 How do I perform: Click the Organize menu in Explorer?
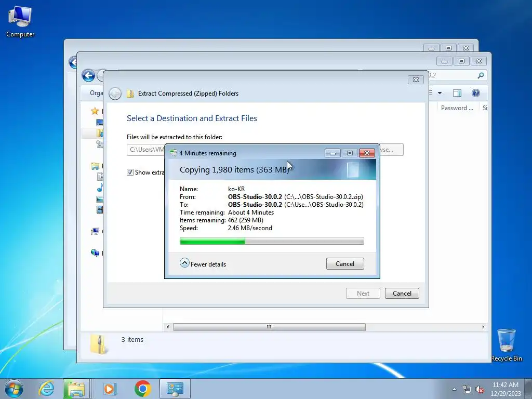tap(96, 93)
